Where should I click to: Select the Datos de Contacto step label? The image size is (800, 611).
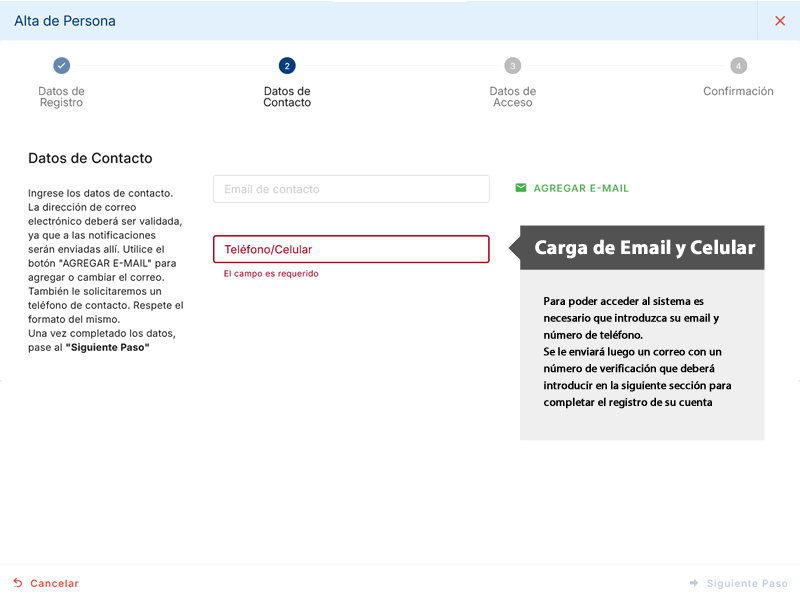tap(287, 97)
